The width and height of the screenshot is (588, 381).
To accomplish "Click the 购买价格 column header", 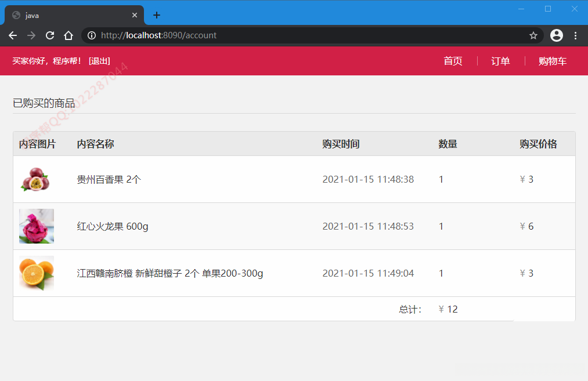I will (538, 144).
